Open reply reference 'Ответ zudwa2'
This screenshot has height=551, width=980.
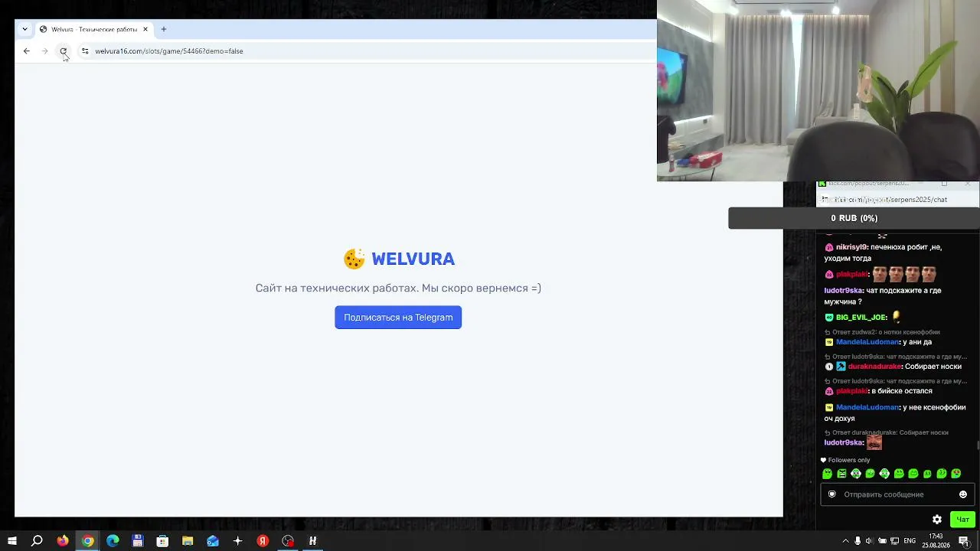[x=882, y=332]
